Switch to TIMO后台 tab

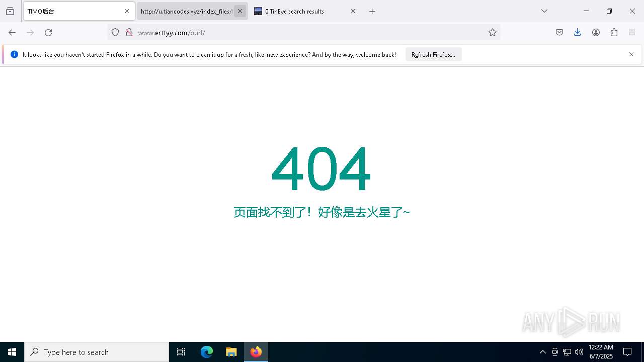tap(79, 11)
